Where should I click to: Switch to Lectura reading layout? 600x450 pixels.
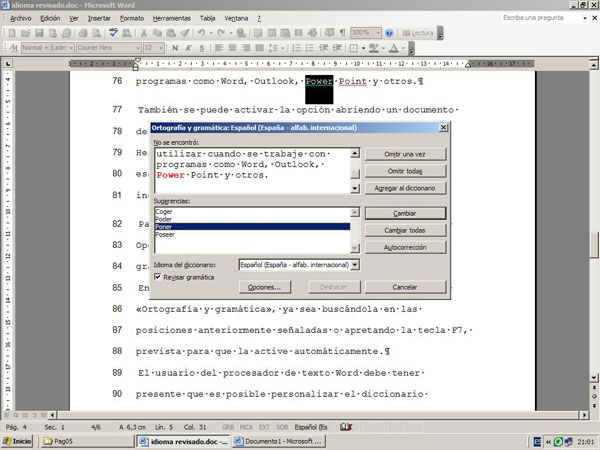tap(418, 33)
